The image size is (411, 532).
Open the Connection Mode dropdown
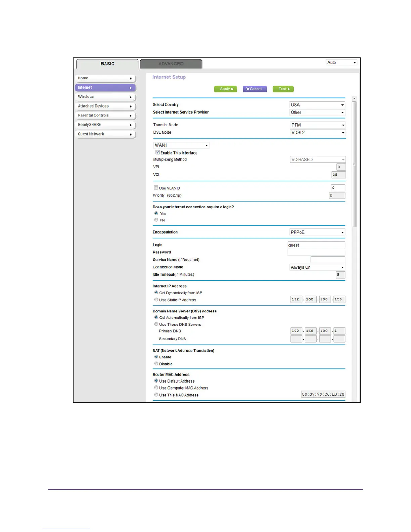coord(317,267)
